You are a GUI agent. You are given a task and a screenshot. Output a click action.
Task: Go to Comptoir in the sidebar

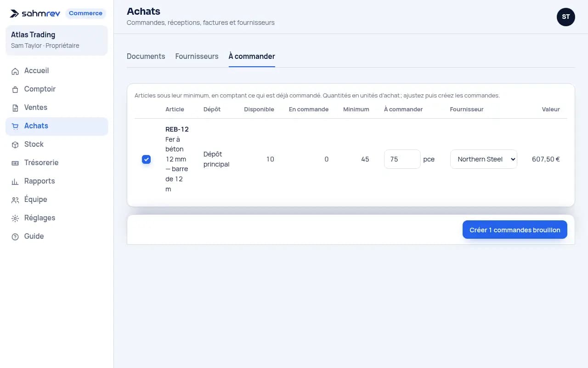57,89
